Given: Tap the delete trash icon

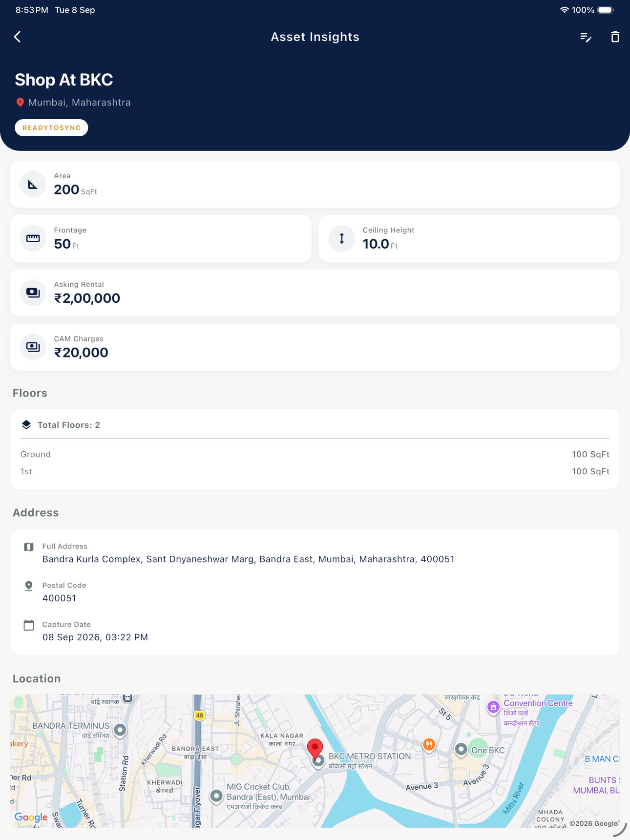Looking at the screenshot, I should (615, 37).
